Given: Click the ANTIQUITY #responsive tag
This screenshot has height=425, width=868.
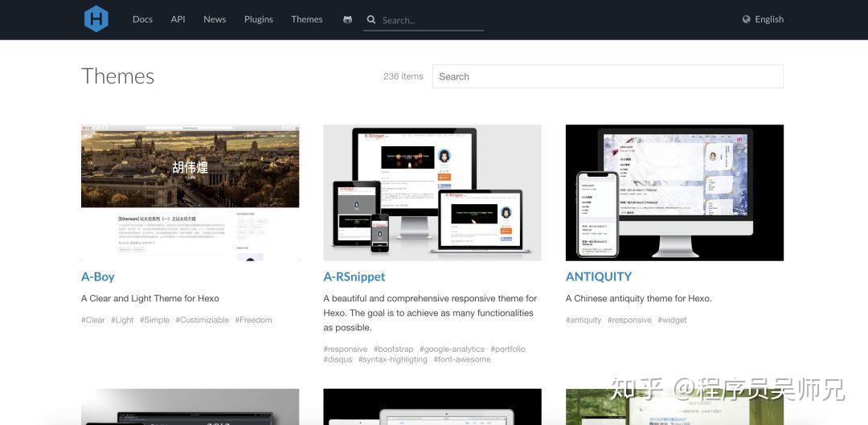Looking at the screenshot, I should pyautogui.click(x=629, y=320).
